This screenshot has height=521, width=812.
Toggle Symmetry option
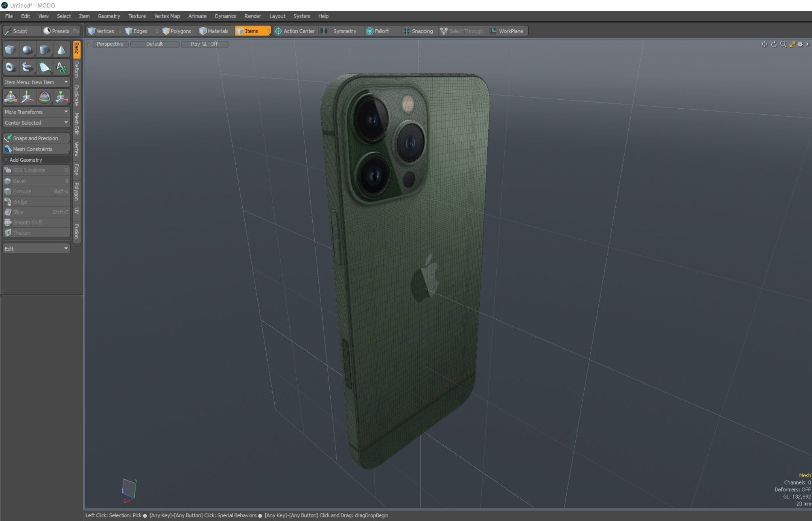(341, 31)
